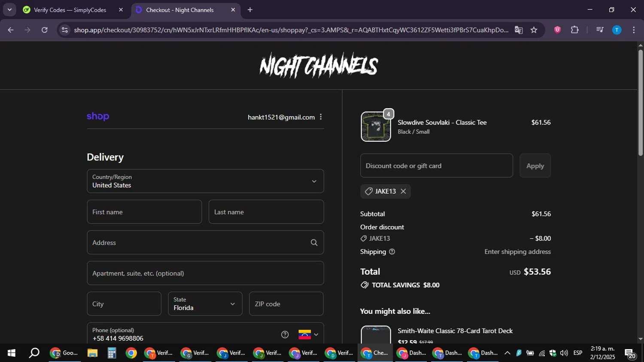644x362 pixels.
Task: Click the Address search magnifier icon
Action: tap(314, 243)
